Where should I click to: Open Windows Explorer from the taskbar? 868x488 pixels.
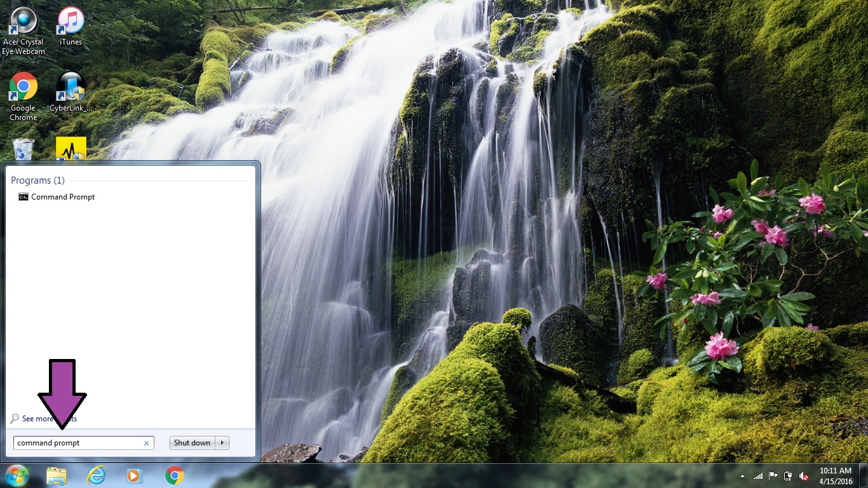56,475
